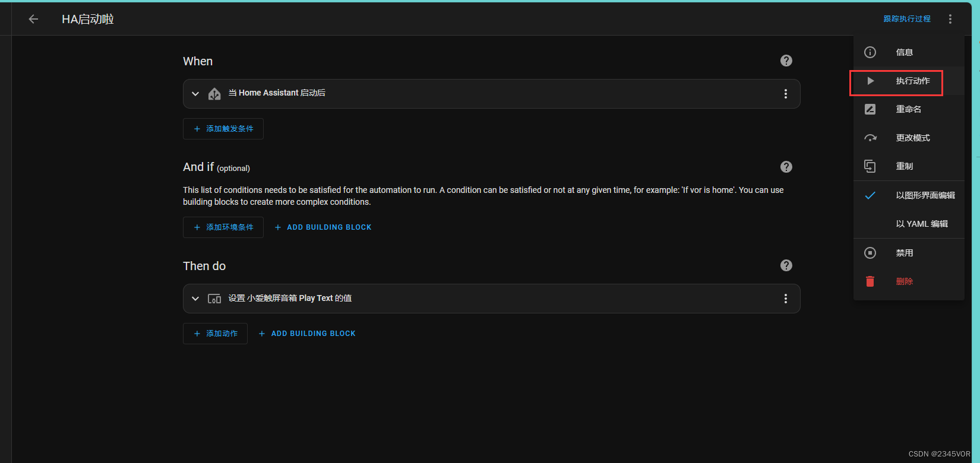Viewport: 980px width, 463px height.
Task: Click the play icon beside 执行动作
Action: click(x=870, y=81)
